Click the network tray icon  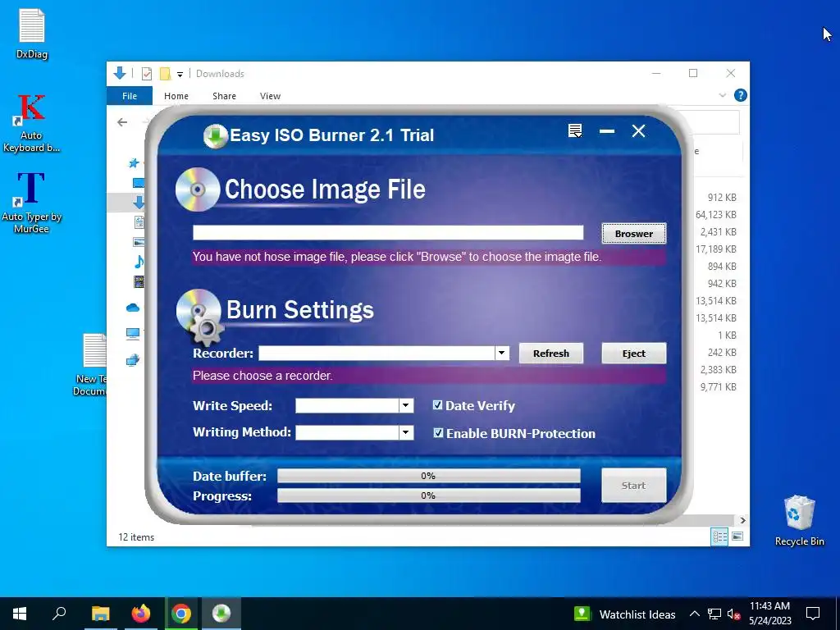(714, 614)
